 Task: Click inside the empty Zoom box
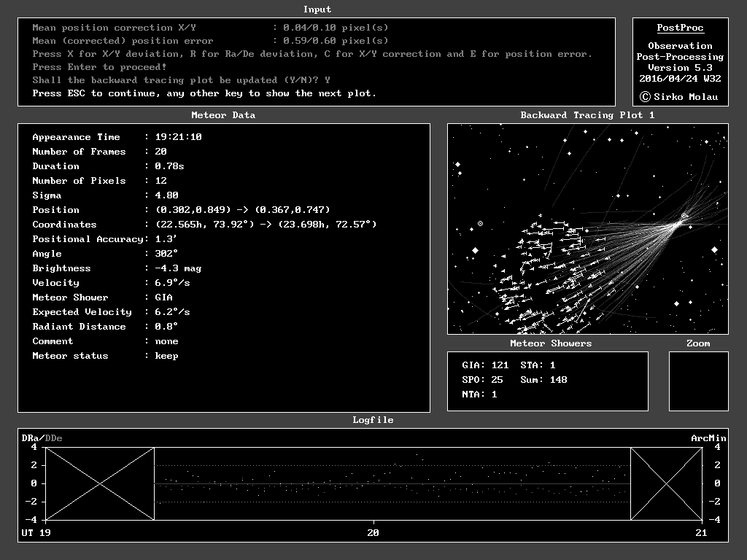click(698, 381)
